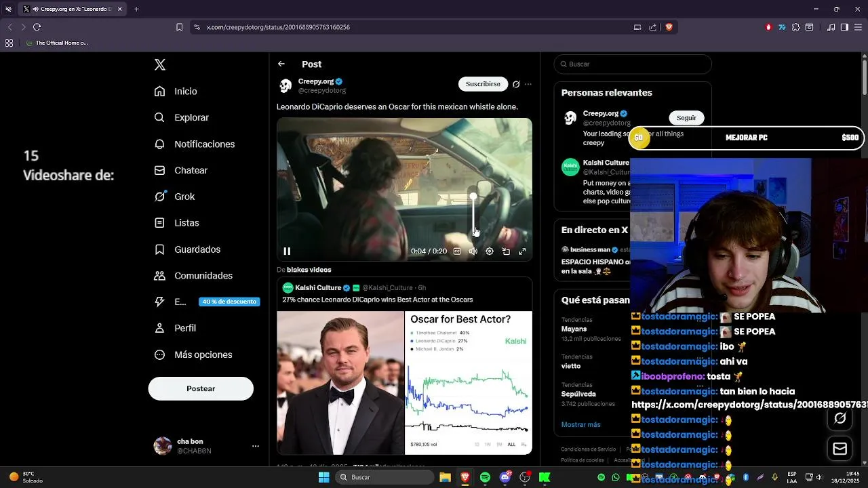Click the browser extensions puzzle icon

(795, 27)
